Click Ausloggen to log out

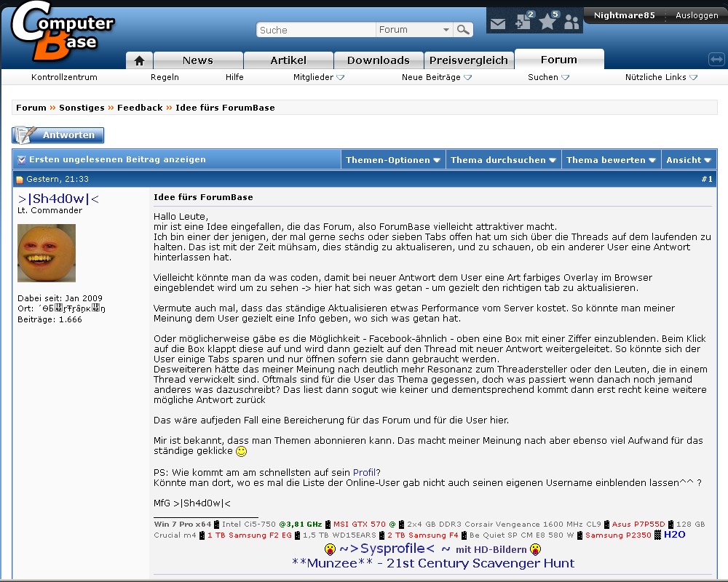(697, 15)
